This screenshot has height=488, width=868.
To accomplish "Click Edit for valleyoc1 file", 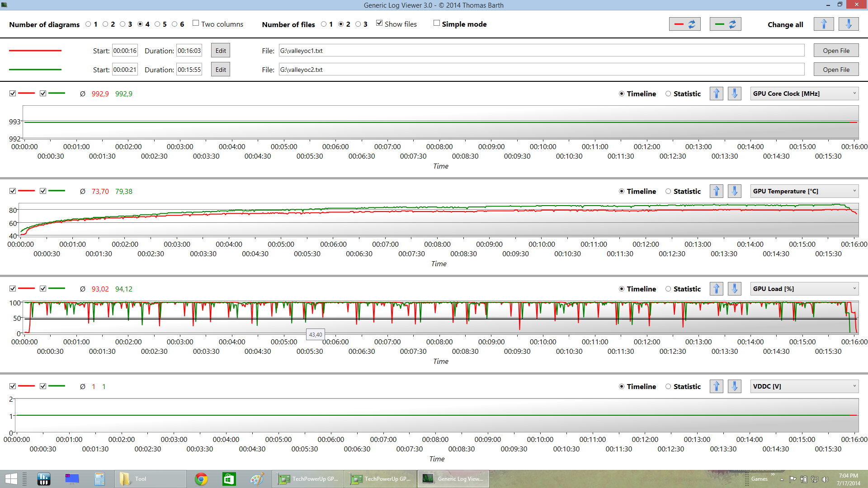I will coord(221,51).
